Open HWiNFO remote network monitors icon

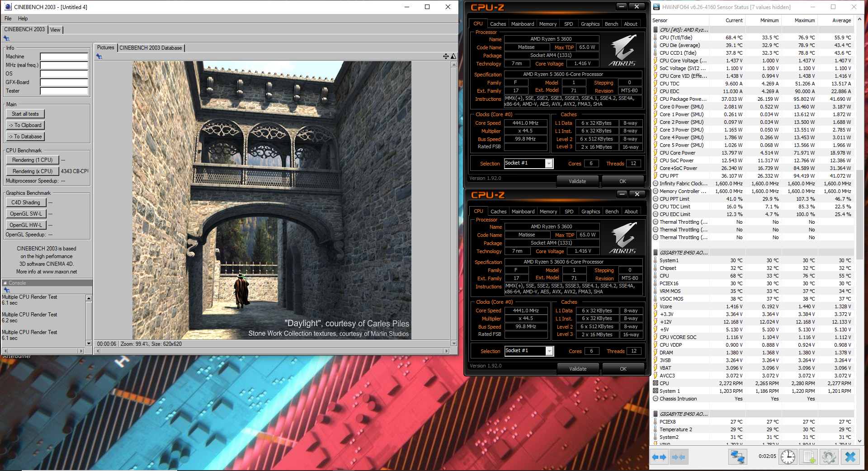(737, 457)
